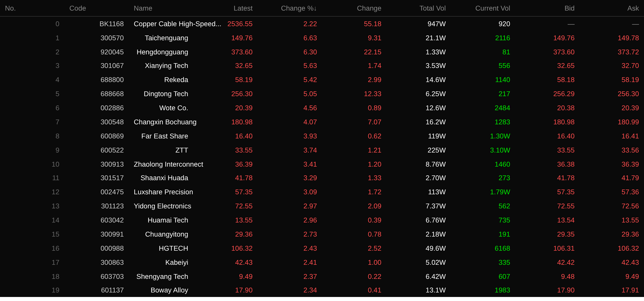Click the Latest column header
The image size is (644, 301).
click(x=243, y=8)
